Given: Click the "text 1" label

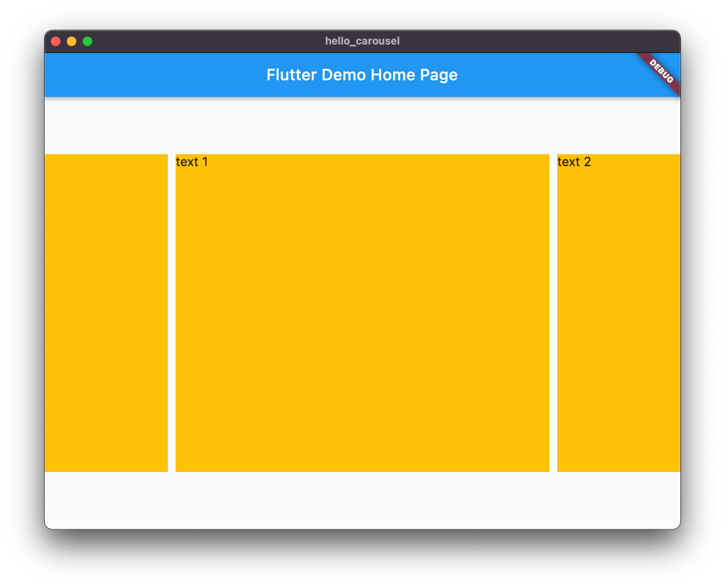Looking at the screenshot, I should [x=192, y=162].
